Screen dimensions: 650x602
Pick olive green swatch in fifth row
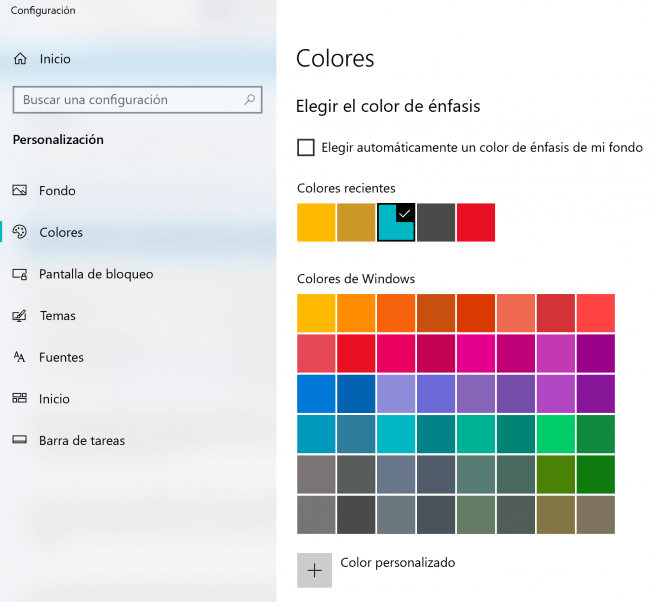click(556, 474)
